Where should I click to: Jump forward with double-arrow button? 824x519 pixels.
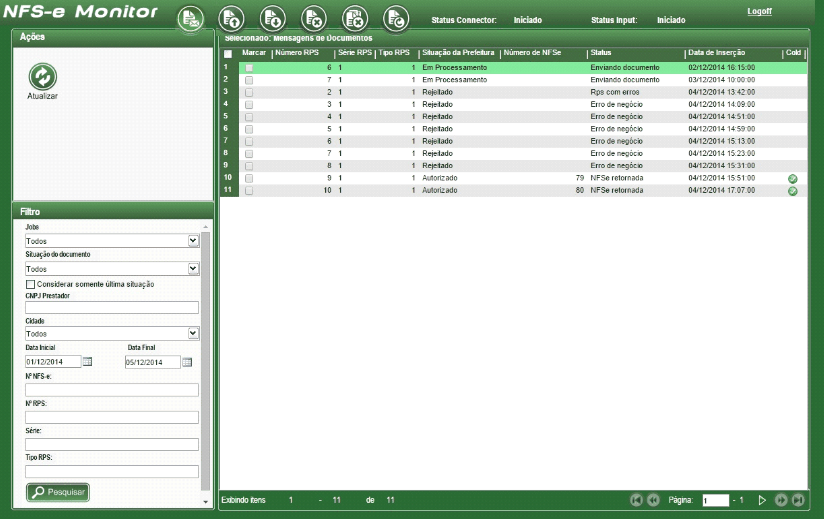point(781,500)
